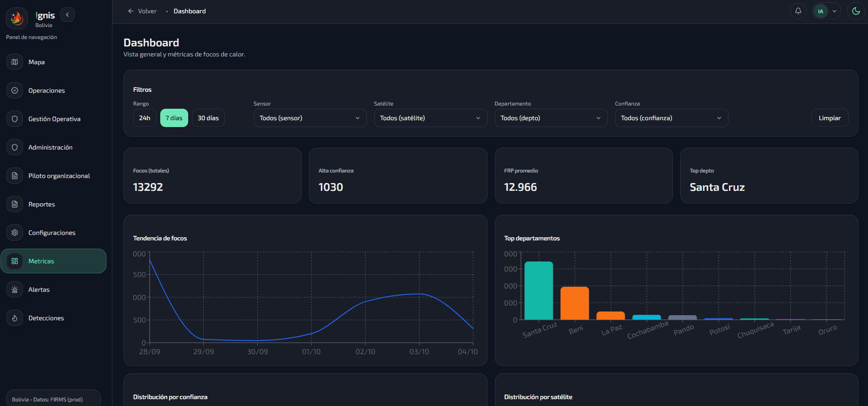Click the IA user avatar
The width and height of the screenshot is (868, 406).
[x=821, y=11]
